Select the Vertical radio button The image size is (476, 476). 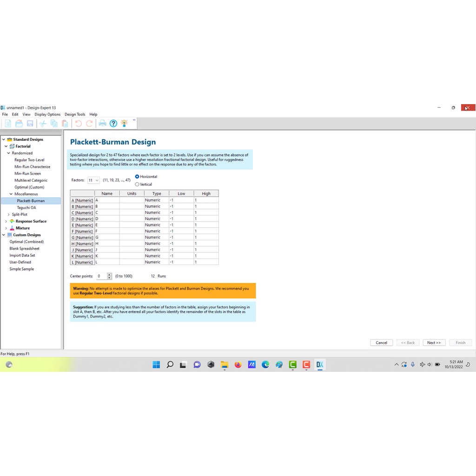[x=137, y=185]
